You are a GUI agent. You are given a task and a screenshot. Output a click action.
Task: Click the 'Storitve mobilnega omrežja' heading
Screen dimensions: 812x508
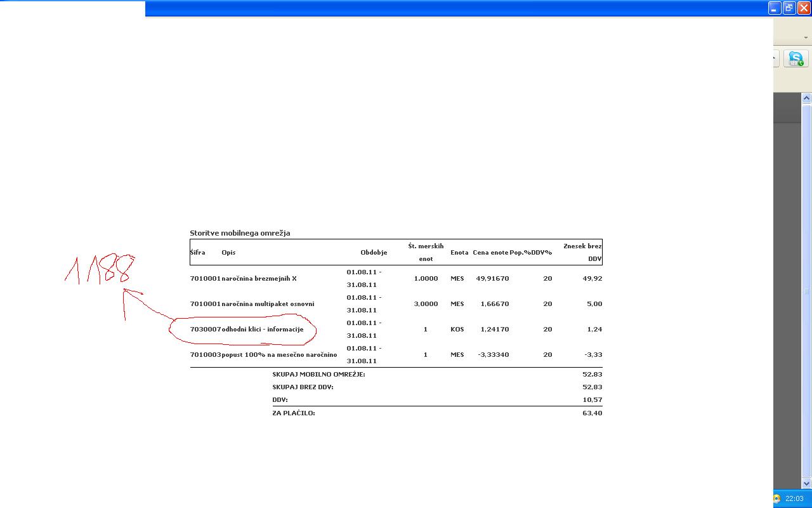(240, 233)
